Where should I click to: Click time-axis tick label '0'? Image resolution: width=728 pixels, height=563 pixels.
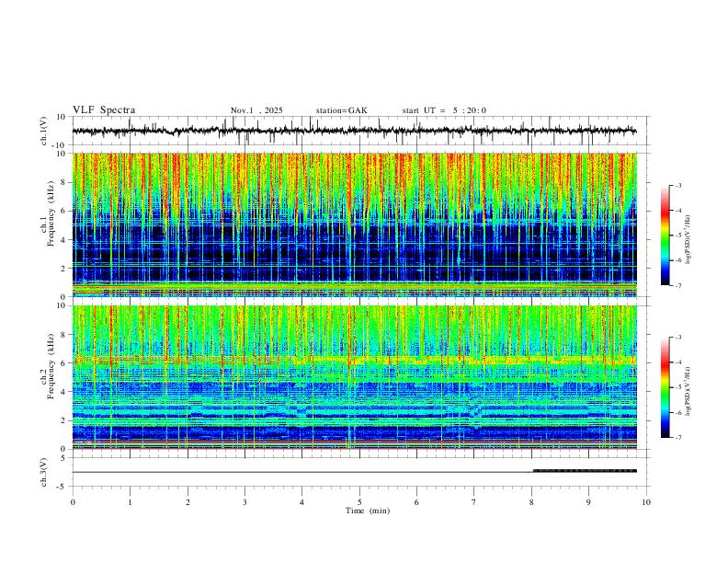tap(73, 502)
